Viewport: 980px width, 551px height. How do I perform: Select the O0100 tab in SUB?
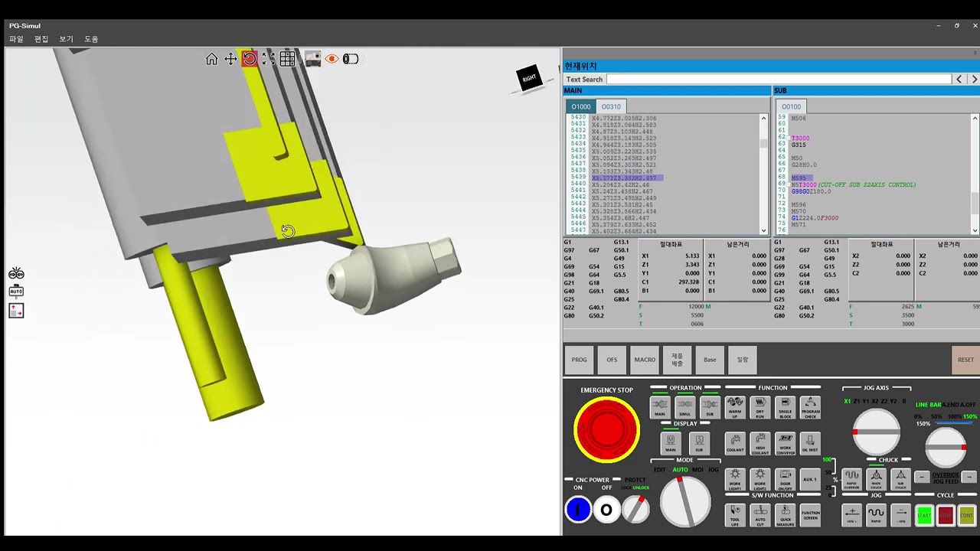coord(791,106)
